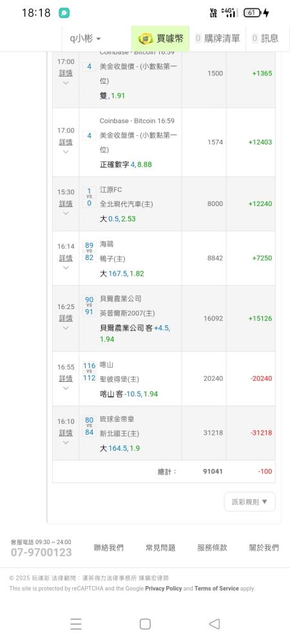Open the Android recent apps menu icon
This screenshot has width=290, height=644.
point(75,624)
